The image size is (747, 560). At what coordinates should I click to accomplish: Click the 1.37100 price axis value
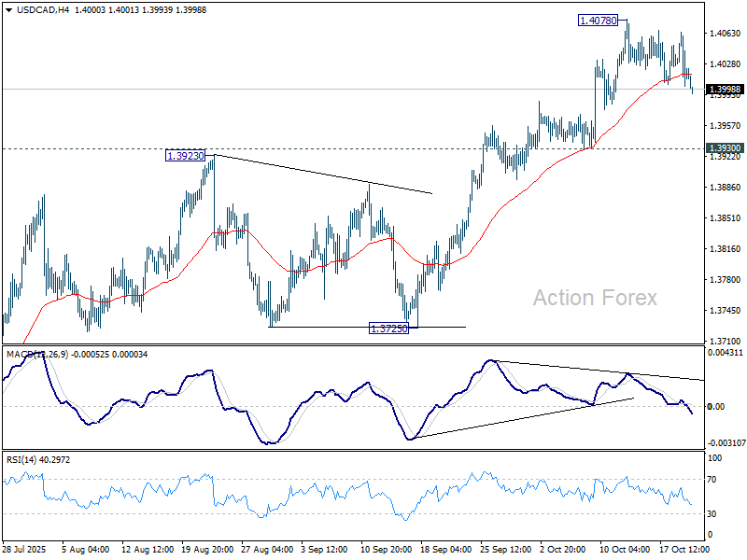tap(726, 341)
